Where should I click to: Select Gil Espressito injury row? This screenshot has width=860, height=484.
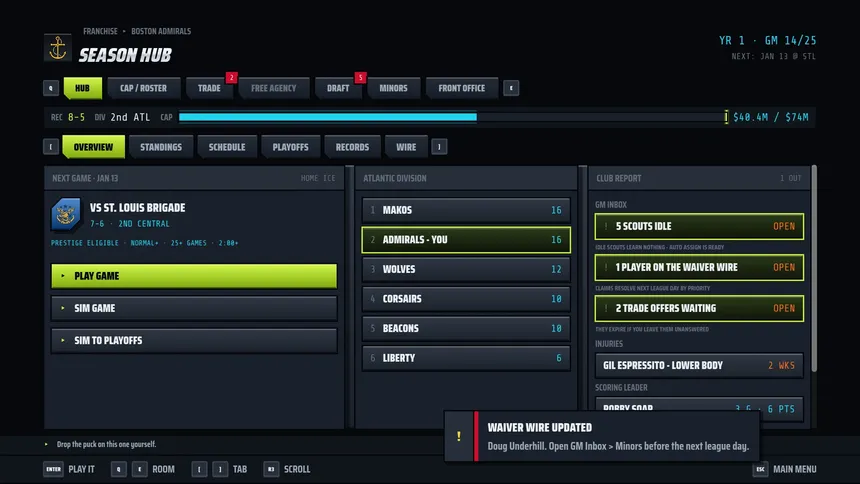coord(699,365)
